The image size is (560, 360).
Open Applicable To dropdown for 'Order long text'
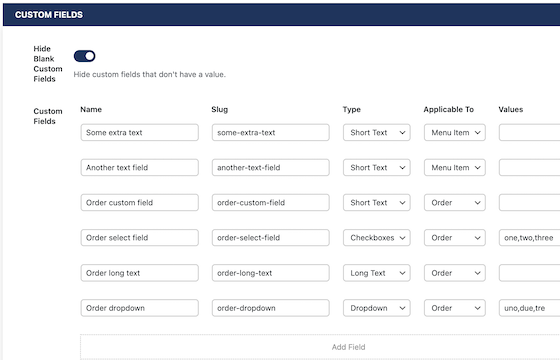click(x=455, y=273)
